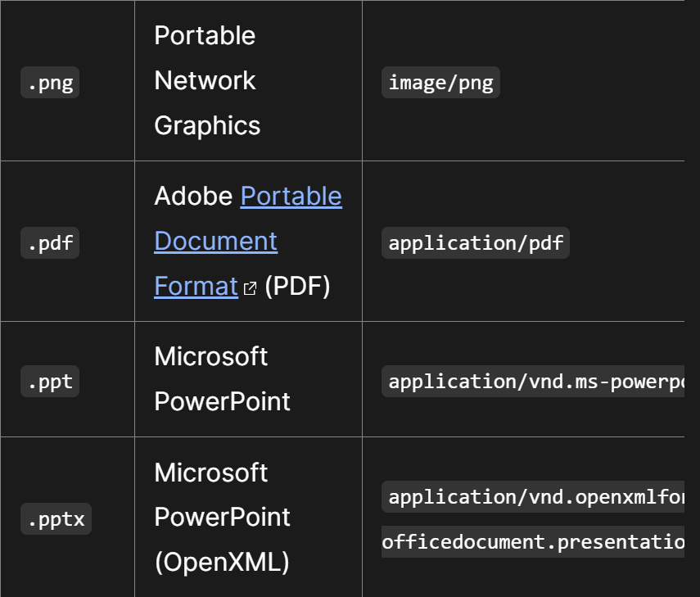700x597 pixels.
Task: Click the .pdf extension code badge
Action: [x=50, y=243]
